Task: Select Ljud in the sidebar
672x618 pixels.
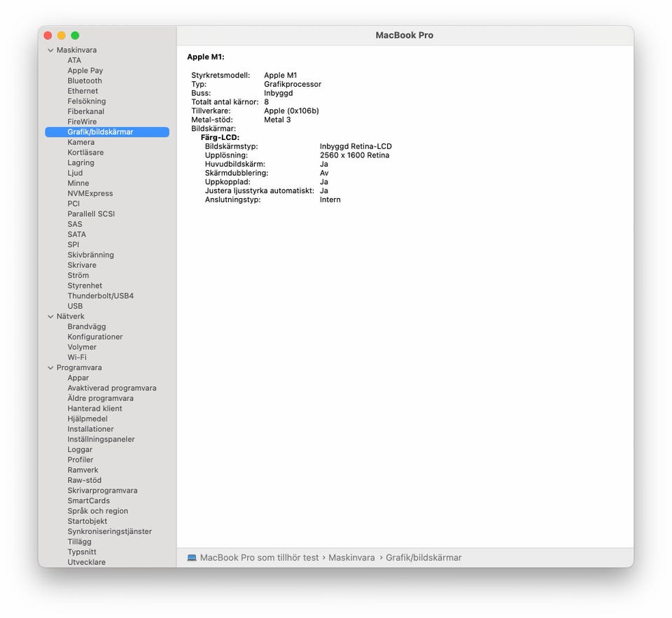Action: click(x=75, y=173)
